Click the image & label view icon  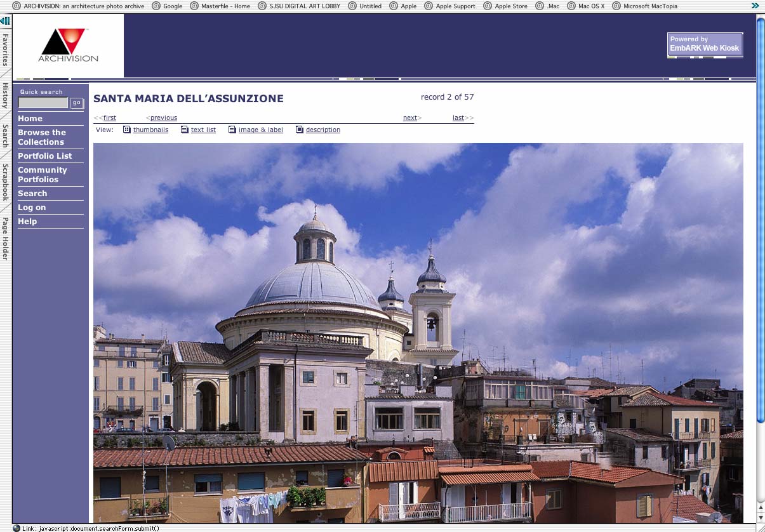(232, 130)
